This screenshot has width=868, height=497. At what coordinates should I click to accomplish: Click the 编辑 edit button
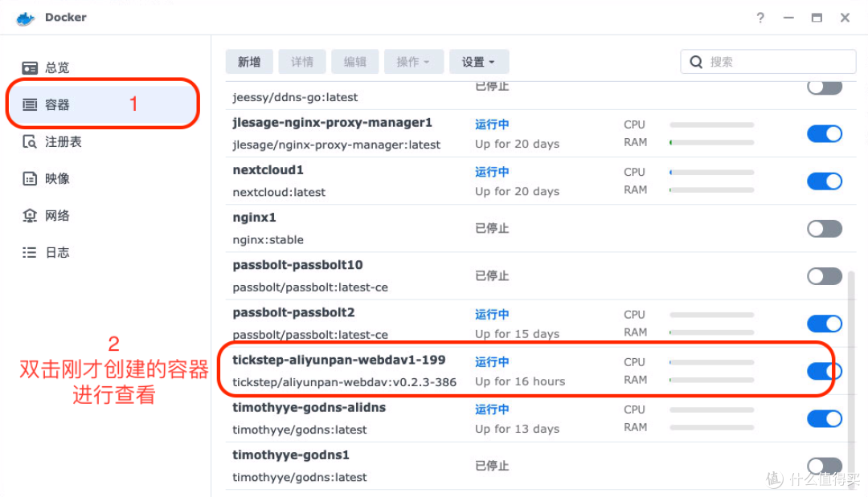pyautogui.click(x=355, y=61)
